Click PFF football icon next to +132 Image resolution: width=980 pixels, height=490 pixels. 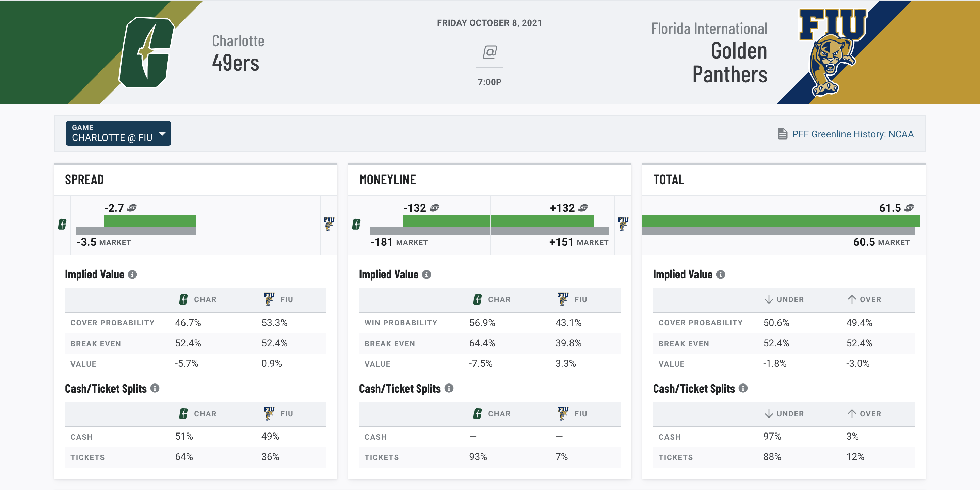[583, 208]
